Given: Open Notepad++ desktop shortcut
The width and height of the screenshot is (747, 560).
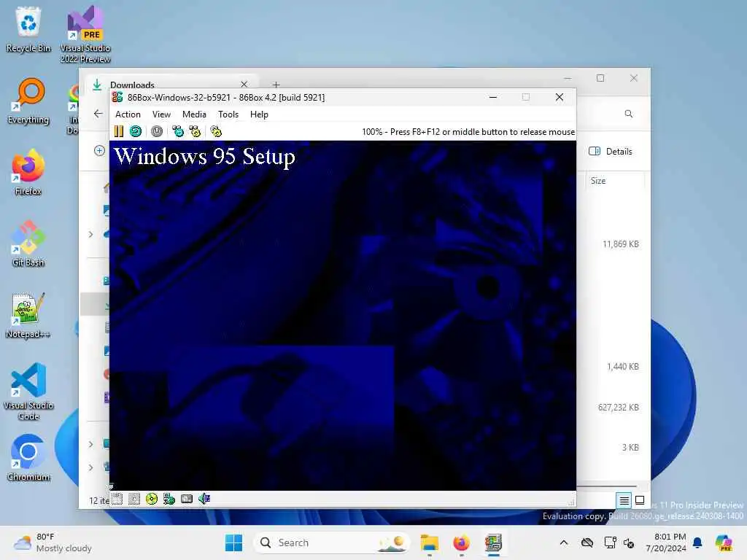Looking at the screenshot, I should [x=28, y=315].
